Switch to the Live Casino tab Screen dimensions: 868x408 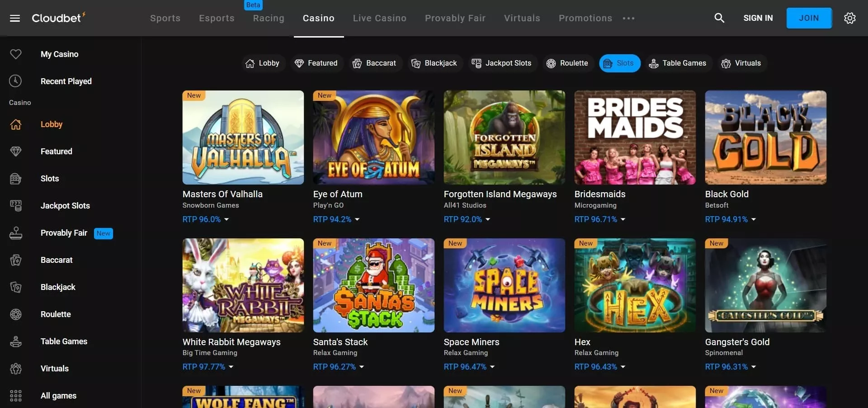point(379,18)
